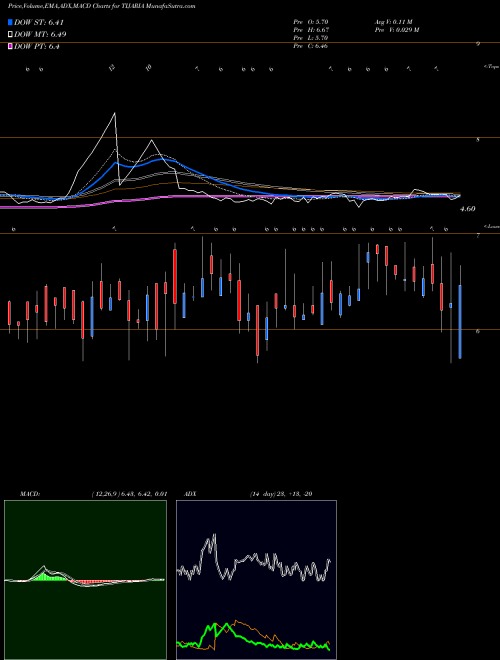Click the white ADX line peak
The height and width of the screenshot is (660, 500).
click(x=215, y=535)
